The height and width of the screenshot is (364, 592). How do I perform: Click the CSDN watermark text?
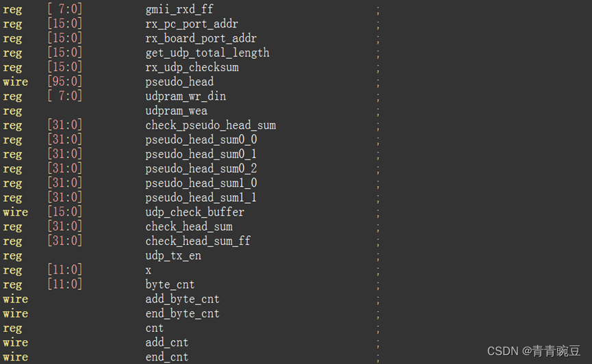[533, 351]
